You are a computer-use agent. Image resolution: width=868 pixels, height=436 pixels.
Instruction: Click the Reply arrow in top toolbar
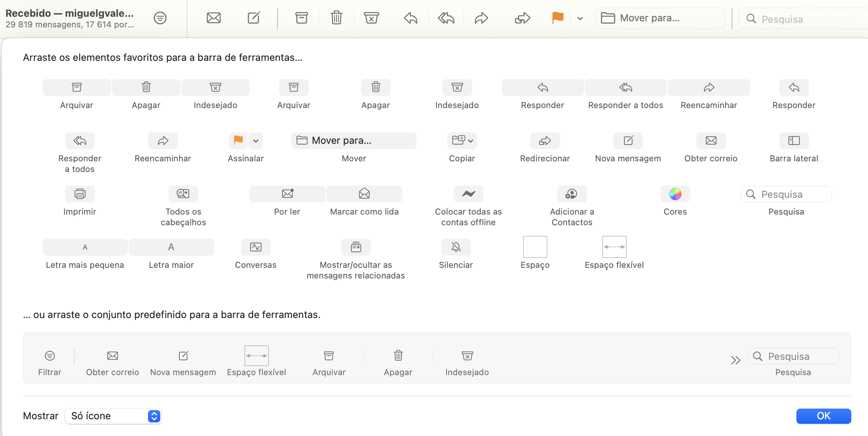411,18
